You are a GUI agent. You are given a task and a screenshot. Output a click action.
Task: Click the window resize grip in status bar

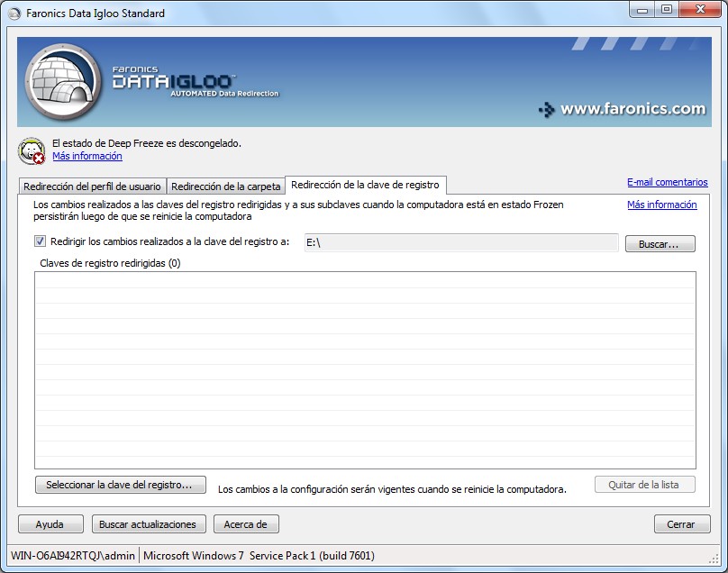point(714,559)
